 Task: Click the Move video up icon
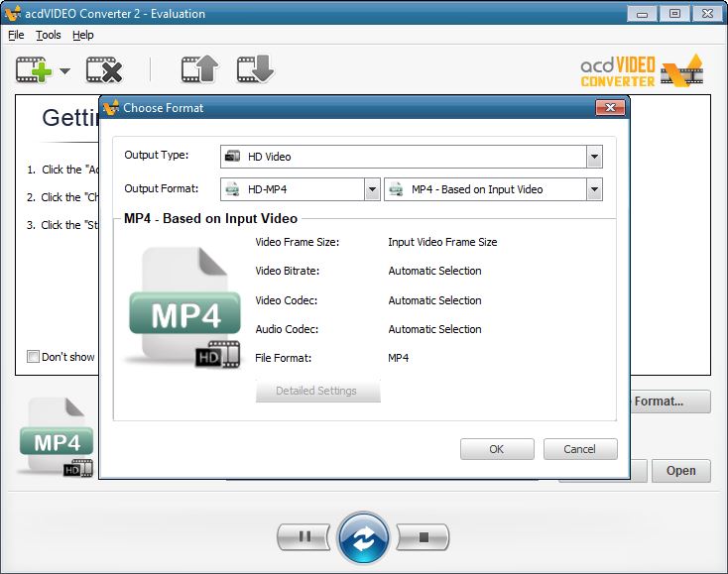pos(199,69)
